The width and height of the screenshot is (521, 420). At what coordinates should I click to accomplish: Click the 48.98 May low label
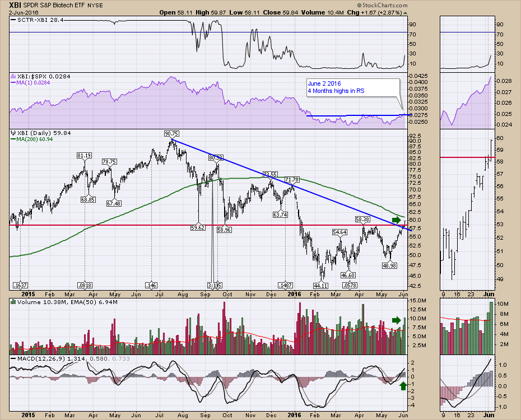pyautogui.click(x=389, y=265)
